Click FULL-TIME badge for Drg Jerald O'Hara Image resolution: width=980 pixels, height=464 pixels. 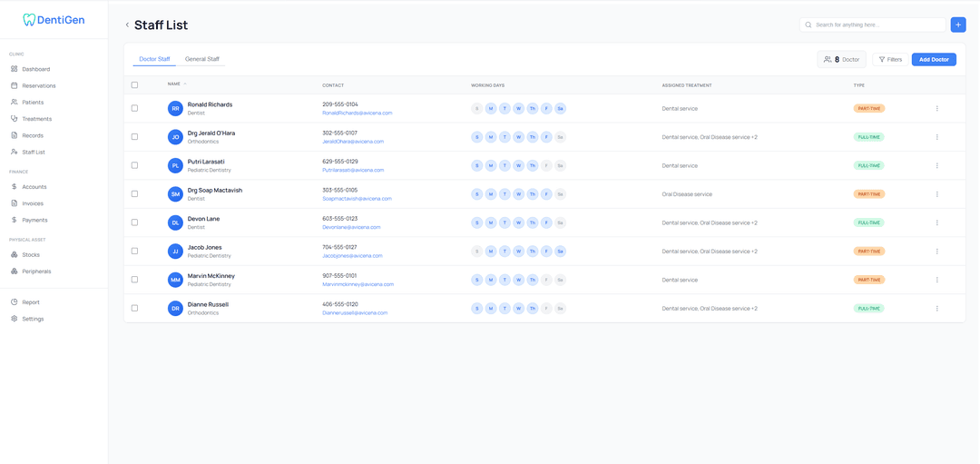pyautogui.click(x=869, y=137)
